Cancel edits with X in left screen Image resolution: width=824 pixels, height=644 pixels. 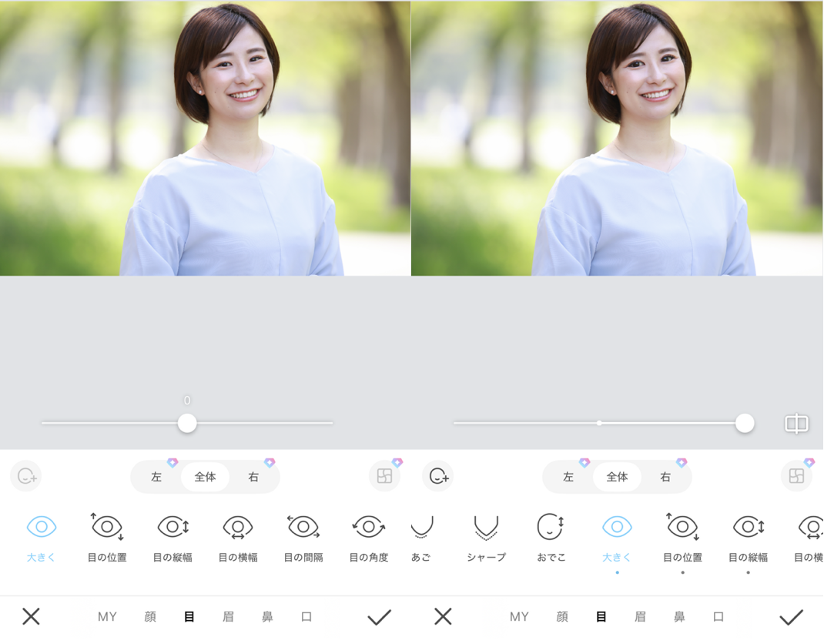(31, 616)
